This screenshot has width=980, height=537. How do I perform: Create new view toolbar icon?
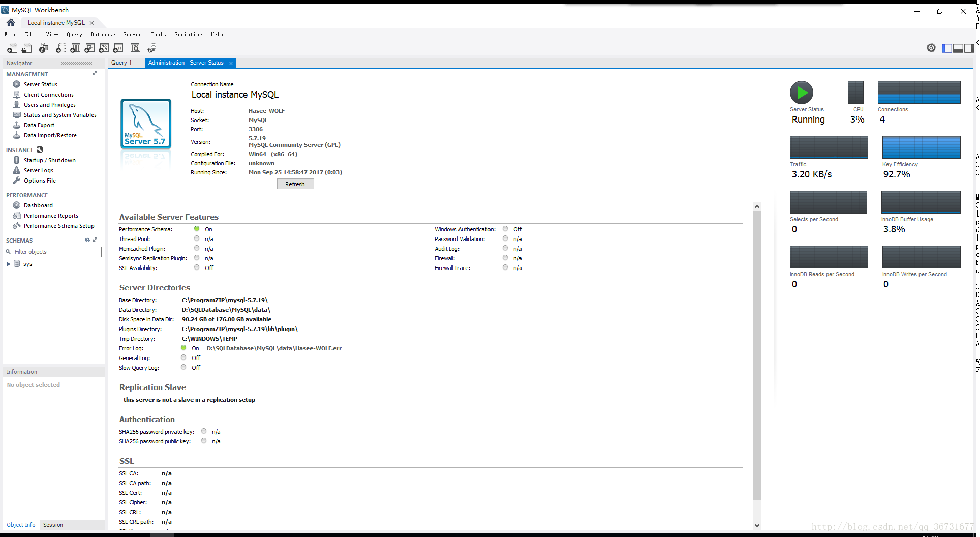point(89,48)
